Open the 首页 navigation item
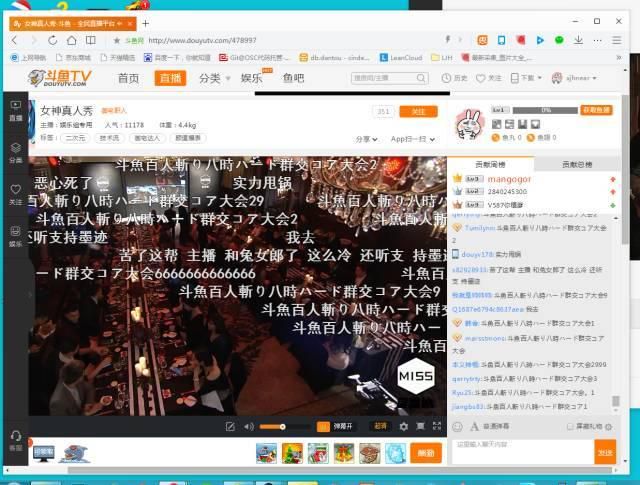Screen dimensions: 640x485 129,78
